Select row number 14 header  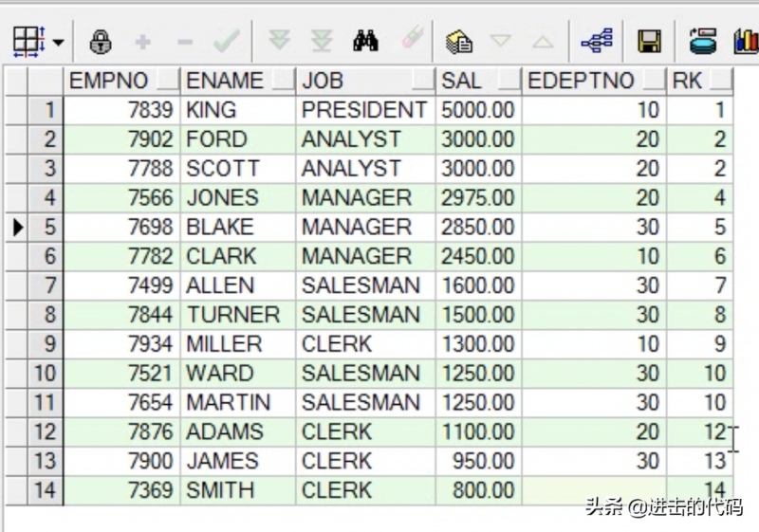46,490
